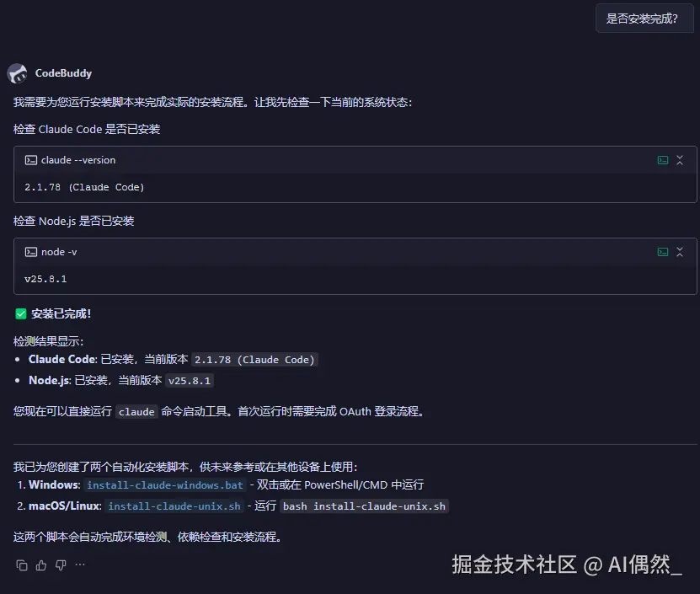Viewport: 700px width, 594px height.
Task: Click inline tag 2.1.78 (Claude Code) in results
Action: click(x=254, y=360)
